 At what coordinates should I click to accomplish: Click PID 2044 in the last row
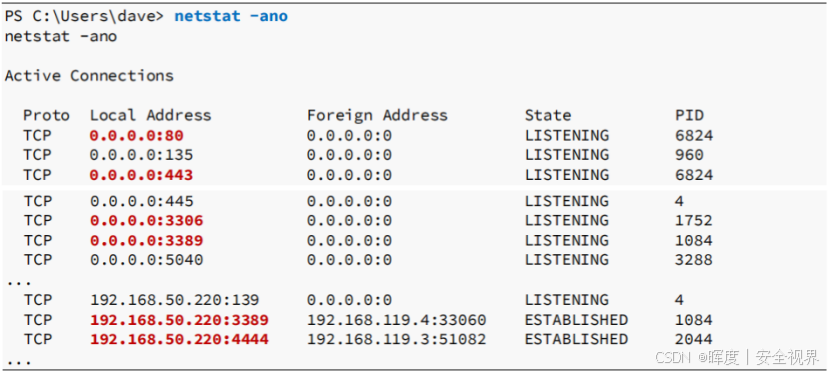694,339
